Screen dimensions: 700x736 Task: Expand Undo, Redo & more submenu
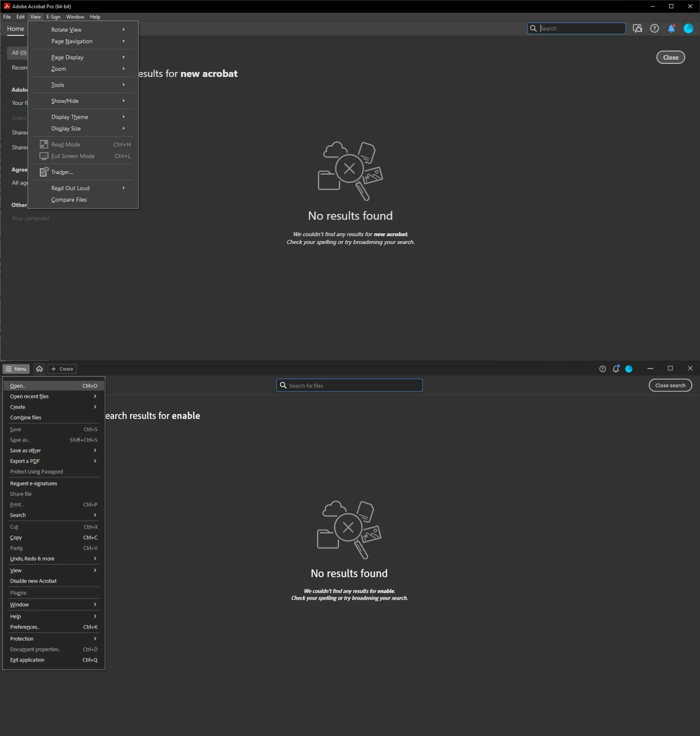point(54,558)
